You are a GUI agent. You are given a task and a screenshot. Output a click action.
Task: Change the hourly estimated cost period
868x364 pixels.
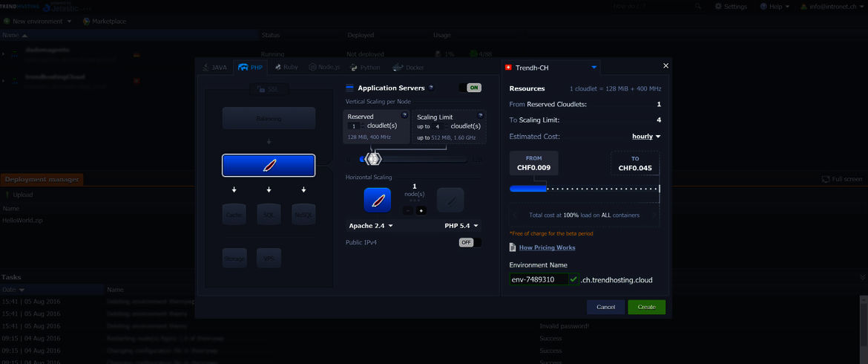(647, 136)
